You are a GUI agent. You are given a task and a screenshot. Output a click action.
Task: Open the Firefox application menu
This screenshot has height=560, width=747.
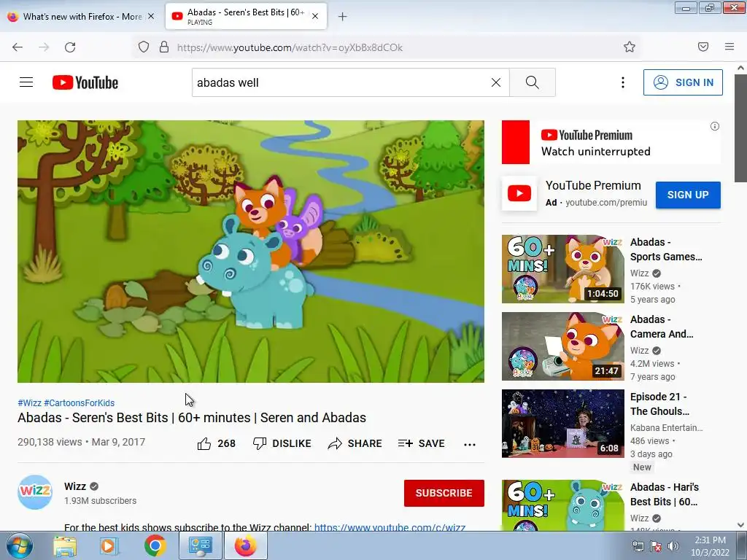click(x=729, y=47)
